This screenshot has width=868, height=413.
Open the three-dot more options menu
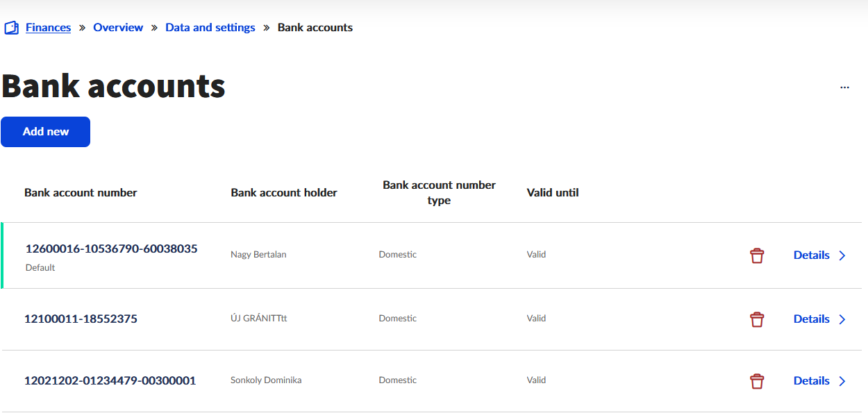(x=844, y=88)
